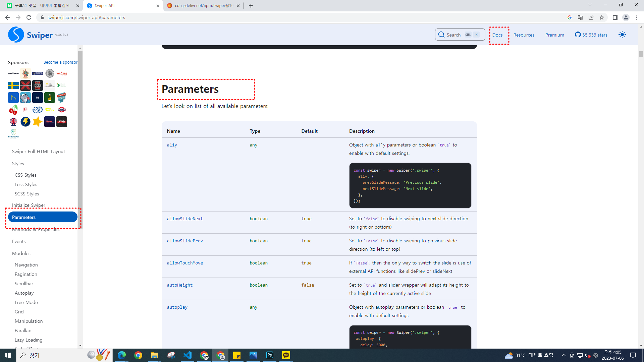Open Chrome three-dot menu
Image resolution: width=644 pixels, height=362 pixels.
pyautogui.click(x=637, y=17)
